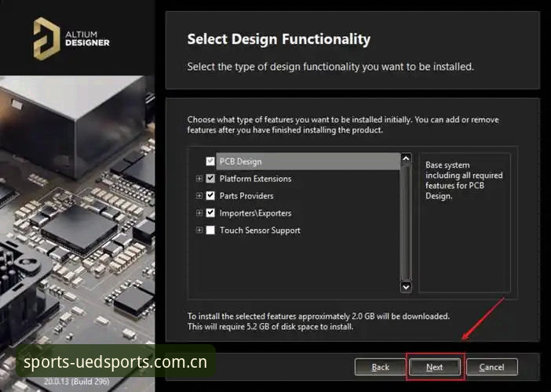Expand the Platform Extensions tree node
Image resolution: width=551 pixels, height=392 pixels.
click(199, 178)
